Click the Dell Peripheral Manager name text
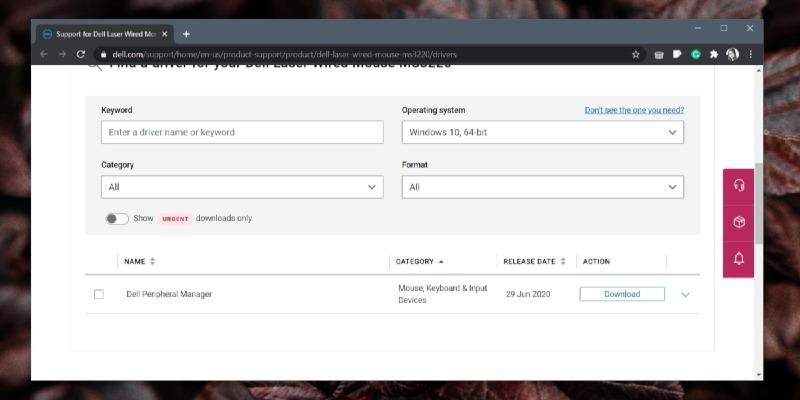Screen dimensions: 800x400 click(x=169, y=294)
